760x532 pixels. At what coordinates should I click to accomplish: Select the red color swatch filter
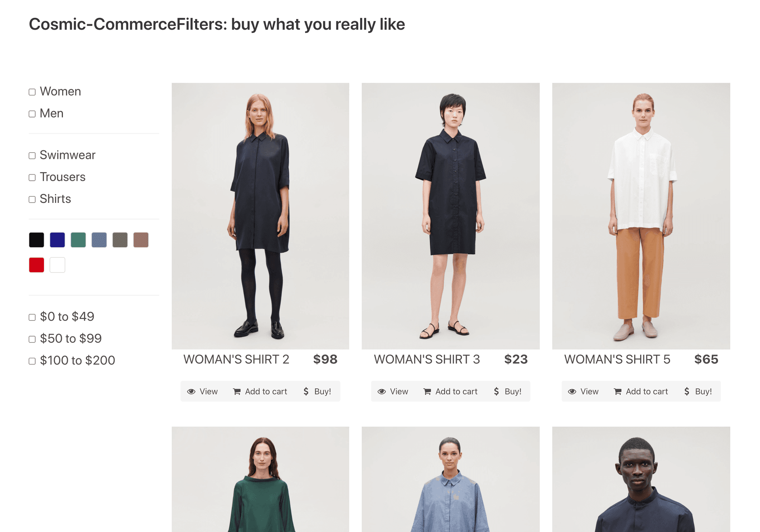36,265
